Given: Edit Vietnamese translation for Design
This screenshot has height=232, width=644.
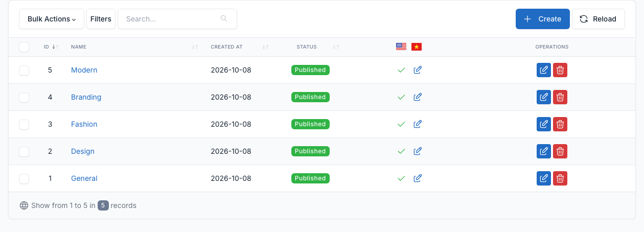Looking at the screenshot, I should point(418,151).
